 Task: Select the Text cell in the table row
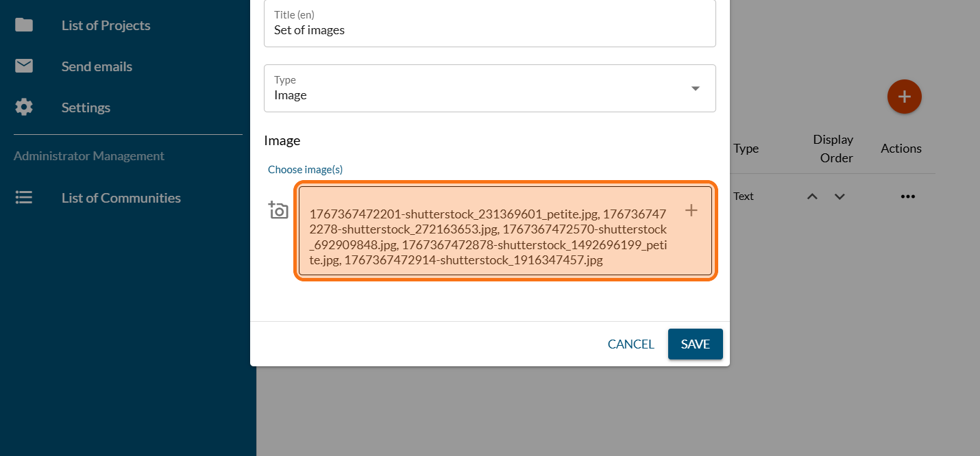coord(744,197)
